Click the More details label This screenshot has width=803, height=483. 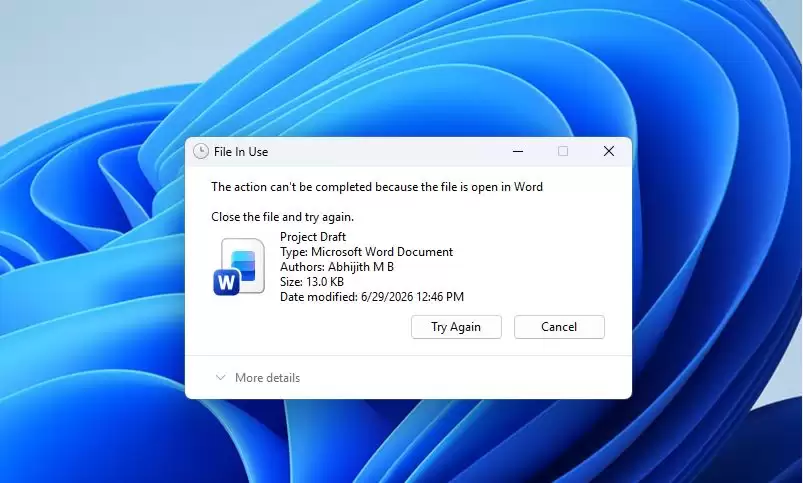coord(267,377)
